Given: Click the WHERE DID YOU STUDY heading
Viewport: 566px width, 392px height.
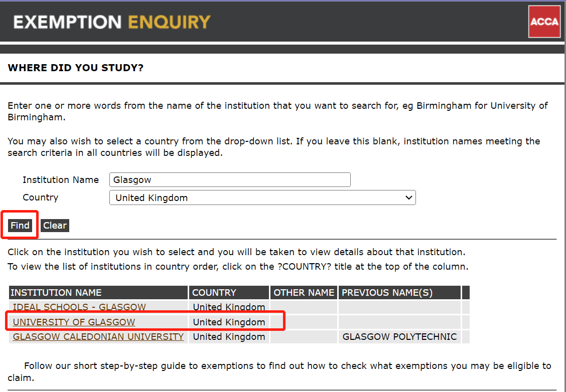Looking at the screenshot, I should click(76, 68).
